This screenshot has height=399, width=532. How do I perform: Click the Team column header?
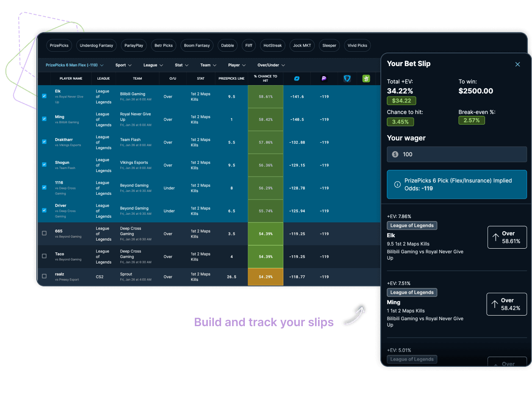click(137, 78)
